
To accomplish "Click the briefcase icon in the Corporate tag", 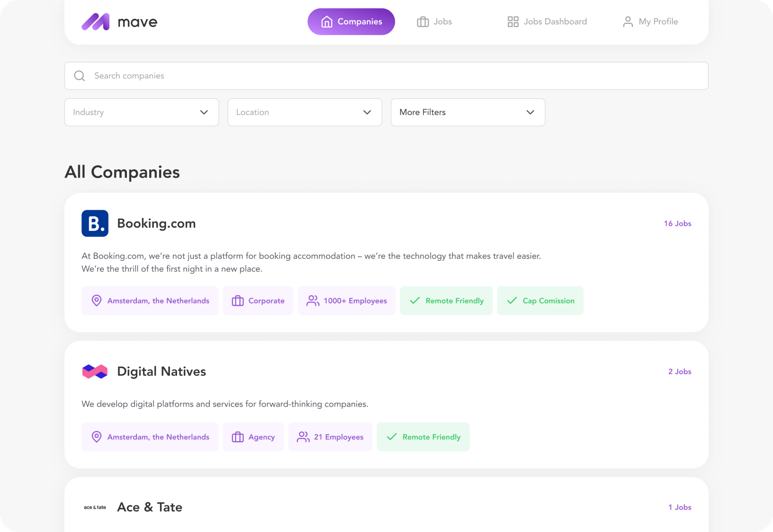I will click(x=238, y=301).
